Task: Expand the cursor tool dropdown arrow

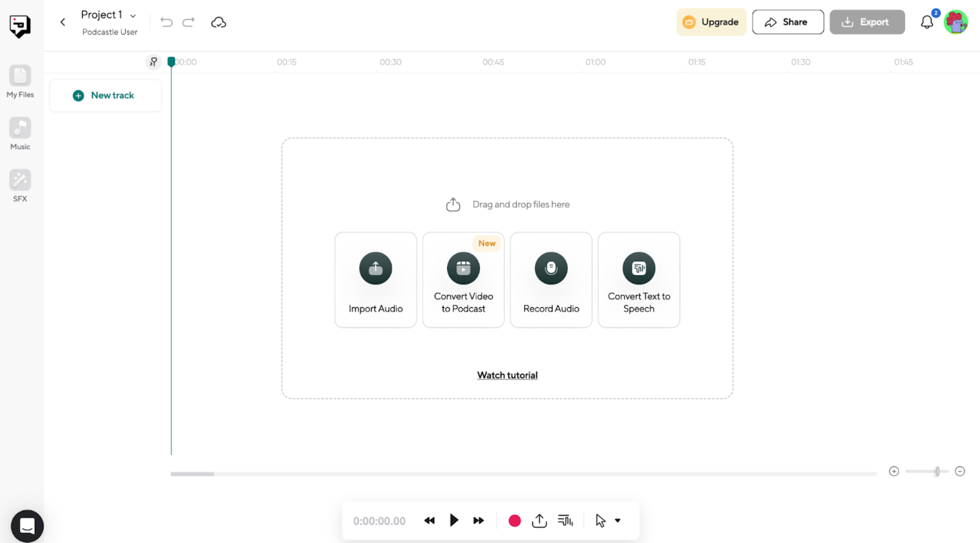Action: click(x=618, y=520)
